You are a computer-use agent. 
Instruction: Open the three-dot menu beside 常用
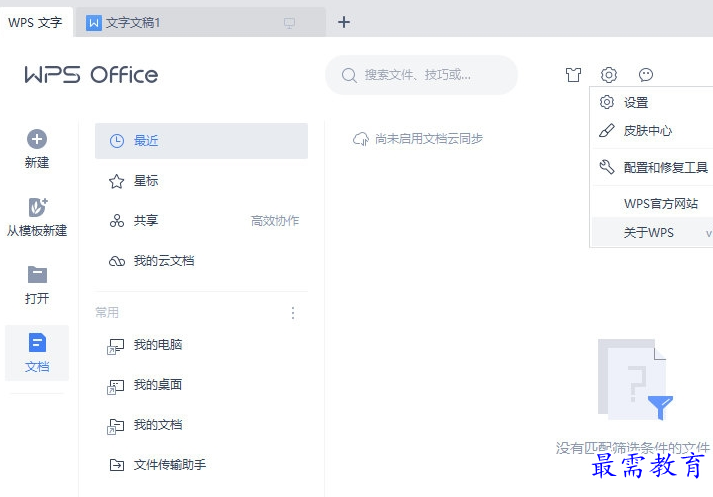tap(293, 313)
